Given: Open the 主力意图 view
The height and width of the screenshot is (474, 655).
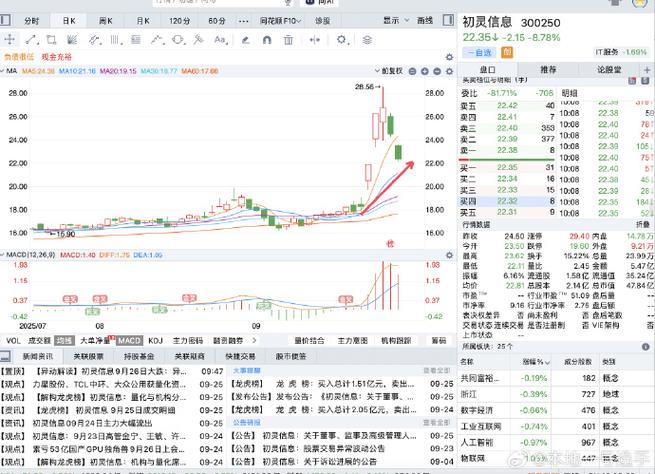Looking at the screenshot, I should pyautogui.click(x=352, y=341).
